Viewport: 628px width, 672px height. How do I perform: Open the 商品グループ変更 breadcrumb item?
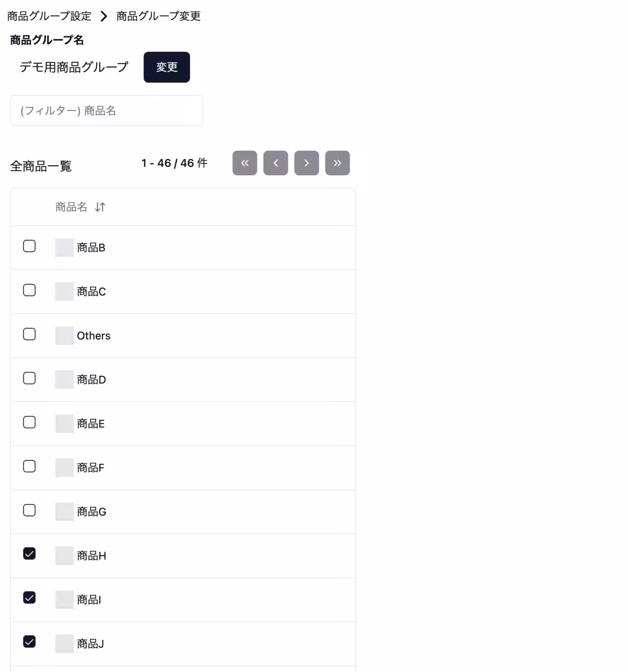click(158, 16)
